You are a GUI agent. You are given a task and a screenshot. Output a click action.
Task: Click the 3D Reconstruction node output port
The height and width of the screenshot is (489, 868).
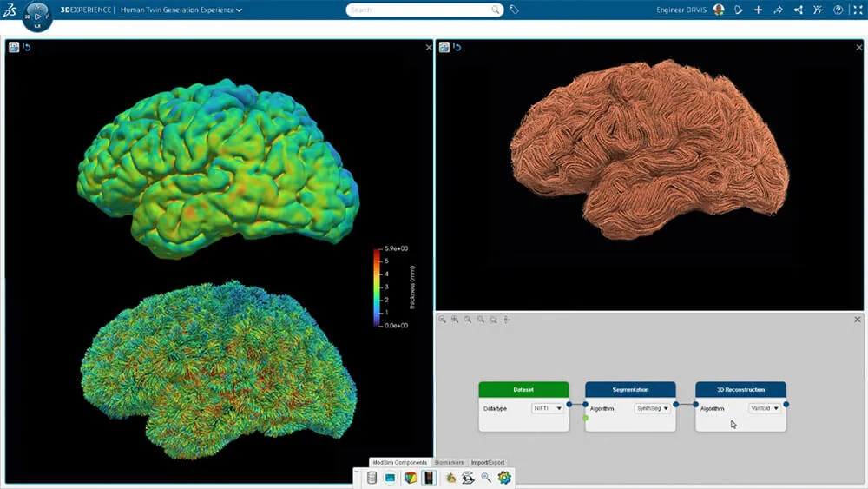(786, 404)
